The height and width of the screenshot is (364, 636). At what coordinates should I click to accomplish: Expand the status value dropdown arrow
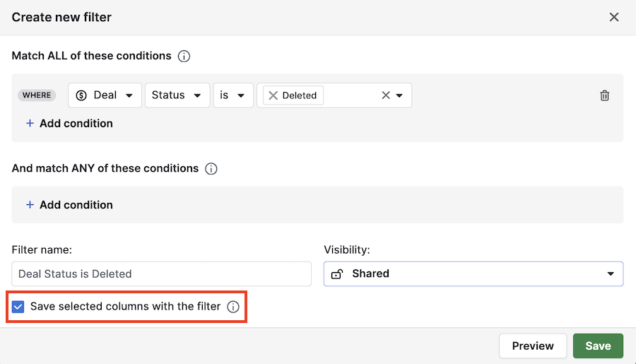pyautogui.click(x=400, y=95)
